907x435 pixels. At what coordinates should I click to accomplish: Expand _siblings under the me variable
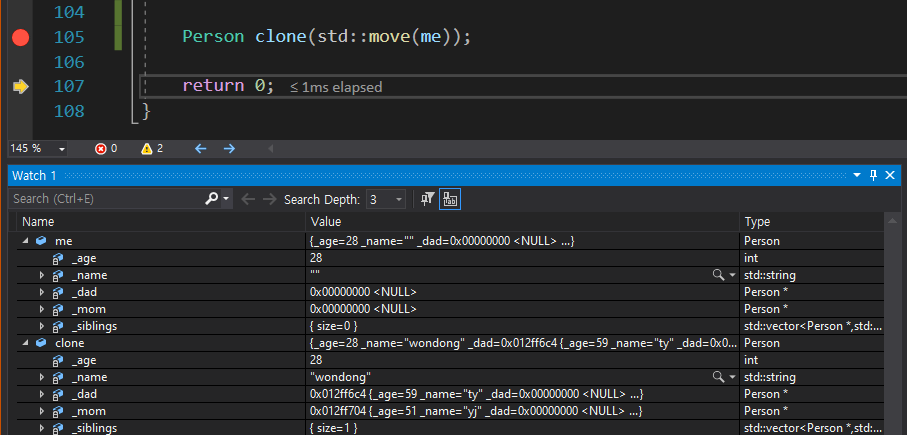pos(42,326)
